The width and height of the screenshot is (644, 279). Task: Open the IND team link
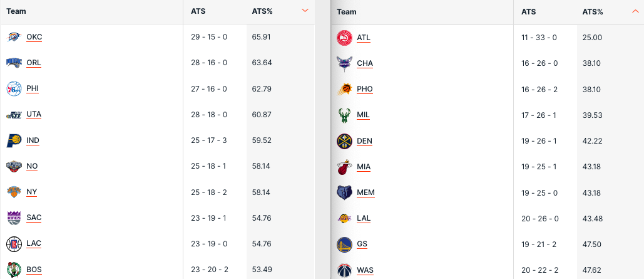[33, 140]
